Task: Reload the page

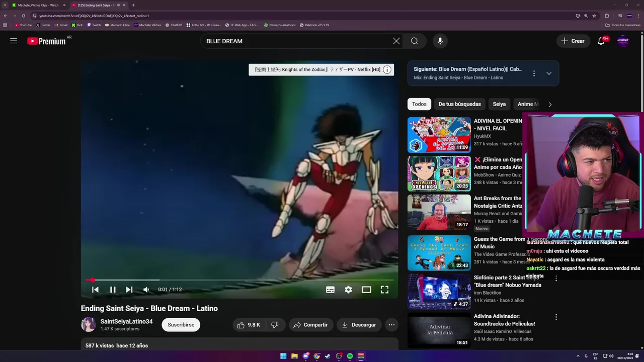Action: [23, 16]
